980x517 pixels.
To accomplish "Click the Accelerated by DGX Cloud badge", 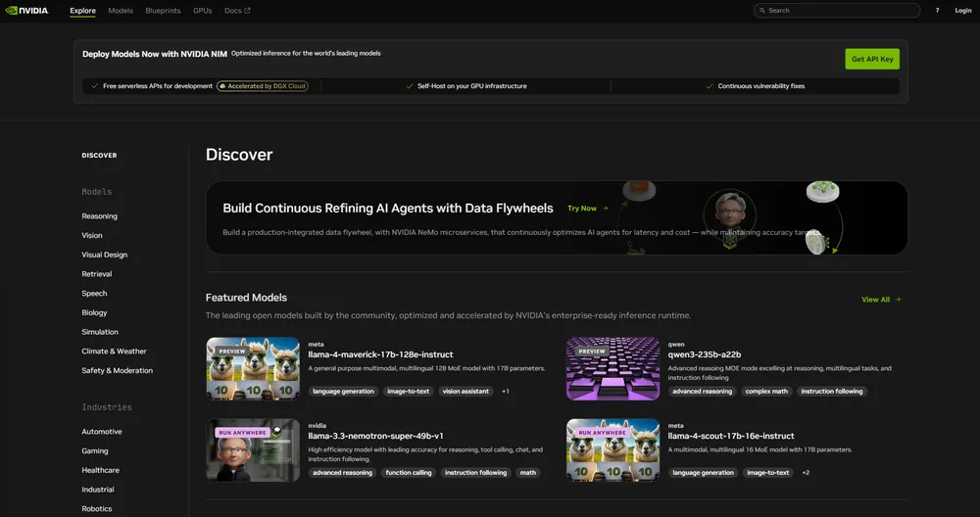I will [x=263, y=86].
